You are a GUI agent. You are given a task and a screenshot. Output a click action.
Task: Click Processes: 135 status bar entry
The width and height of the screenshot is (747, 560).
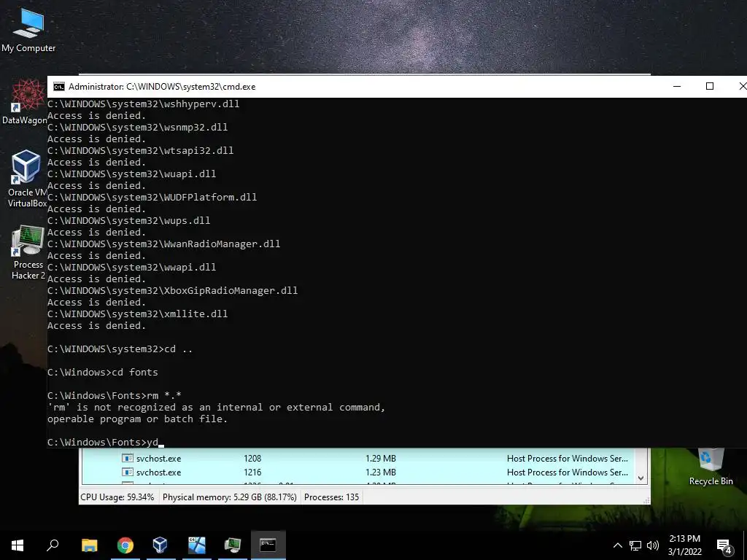[x=332, y=497]
